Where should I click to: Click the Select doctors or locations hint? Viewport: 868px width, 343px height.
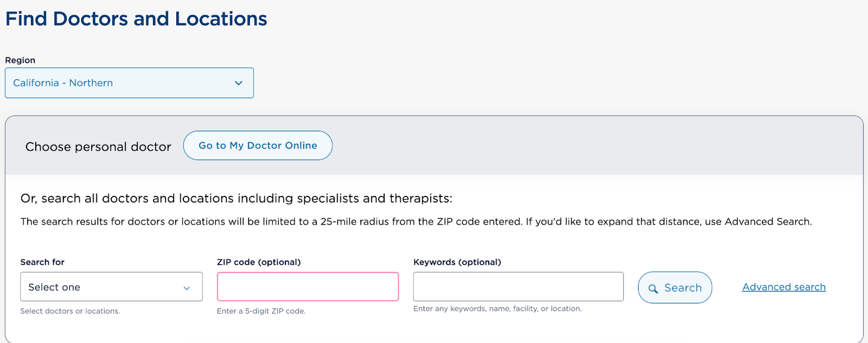[70, 311]
